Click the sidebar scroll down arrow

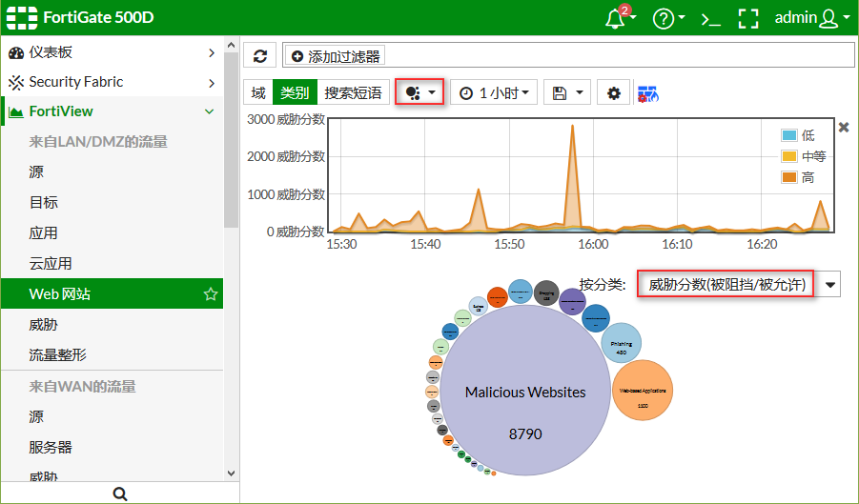coord(231,474)
